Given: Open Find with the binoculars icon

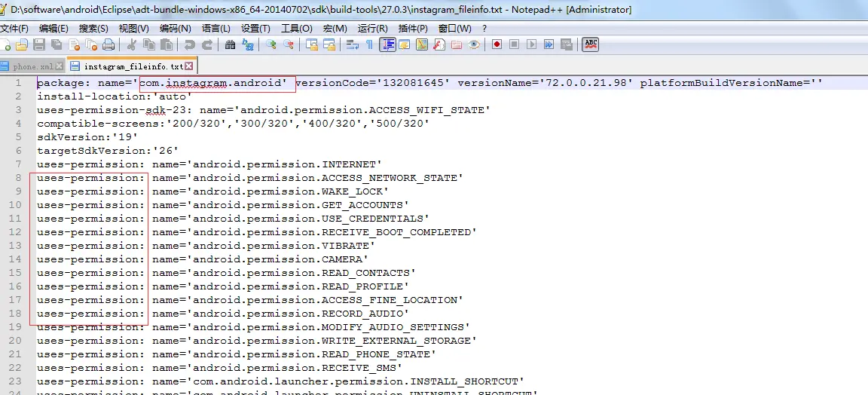Looking at the screenshot, I should click(231, 45).
